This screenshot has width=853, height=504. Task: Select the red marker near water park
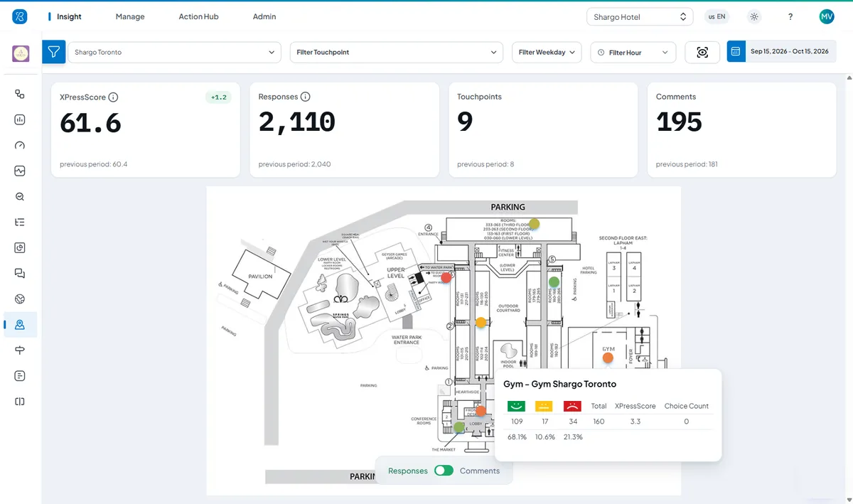(x=446, y=277)
